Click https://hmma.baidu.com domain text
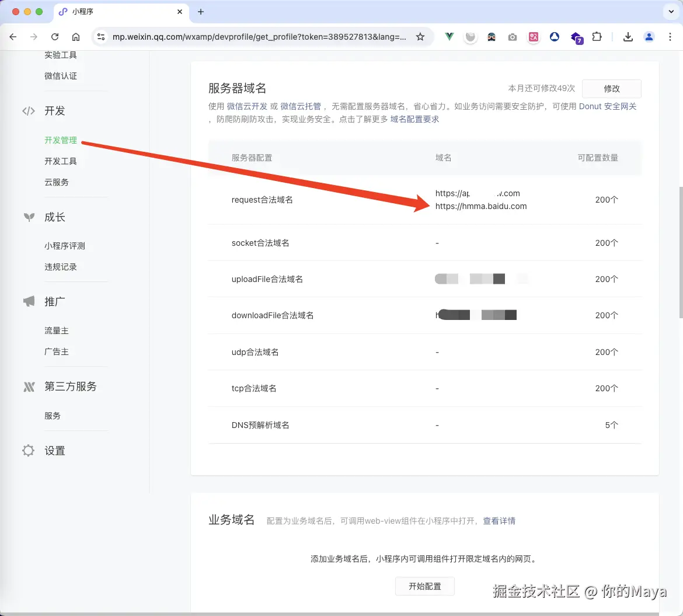The image size is (683, 616). click(x=481, y=206)
